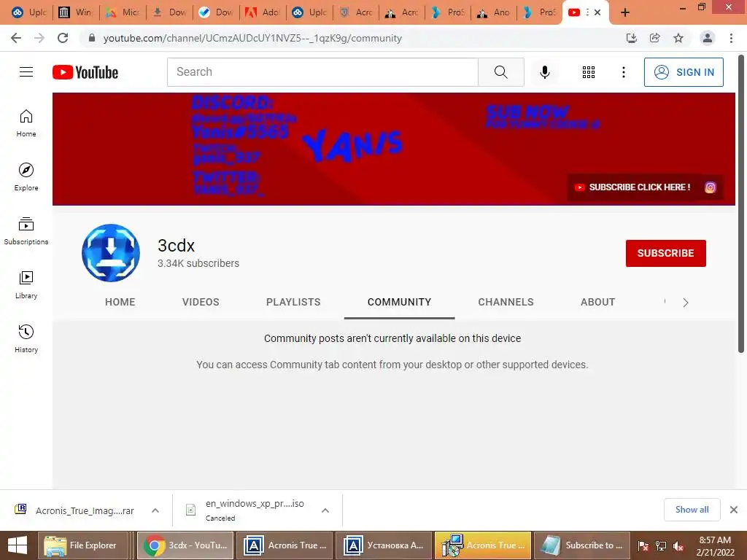The image size is (747, 560).
Task: Start voice search with microphone icon
Action: point(544,72)
